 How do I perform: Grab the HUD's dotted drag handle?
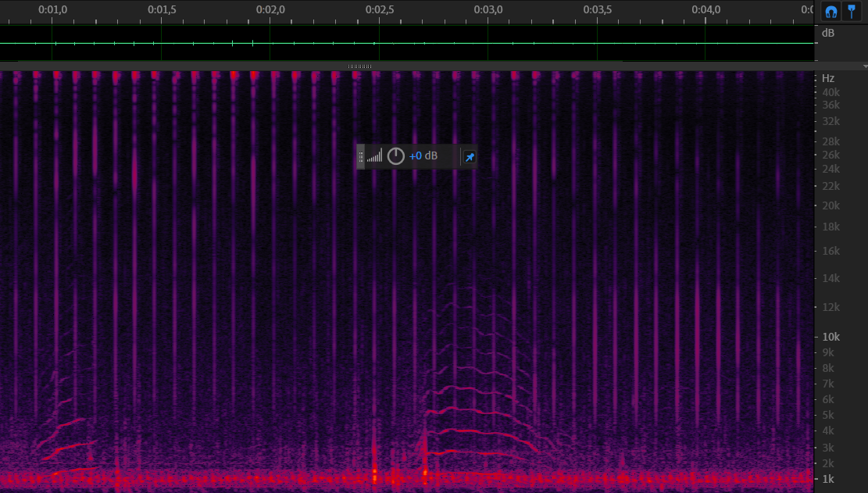tap(361, 156)
